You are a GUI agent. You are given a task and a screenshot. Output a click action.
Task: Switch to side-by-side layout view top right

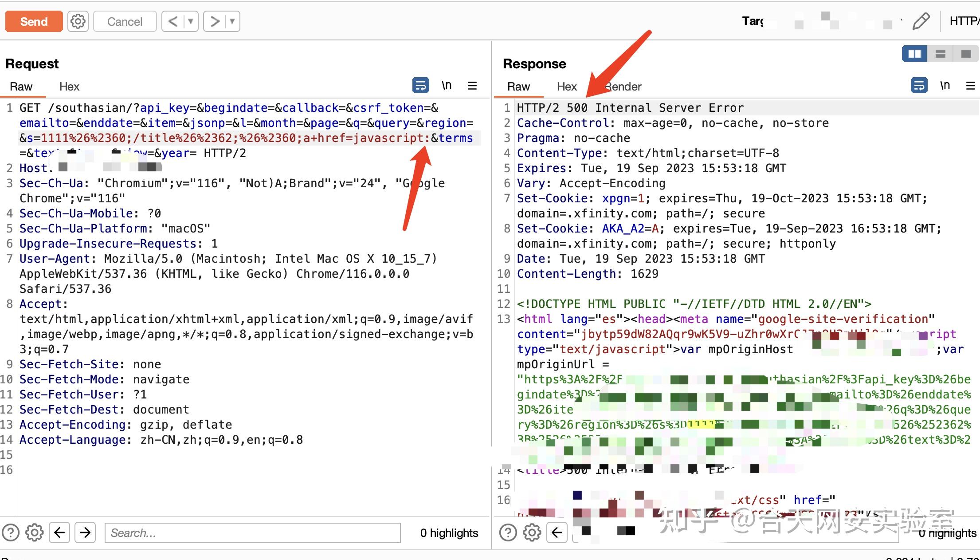point(914,53)
